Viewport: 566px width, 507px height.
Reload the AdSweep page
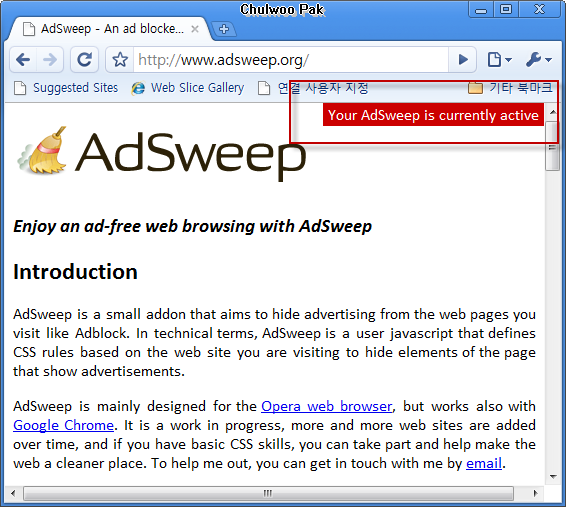tap(84, 60)
